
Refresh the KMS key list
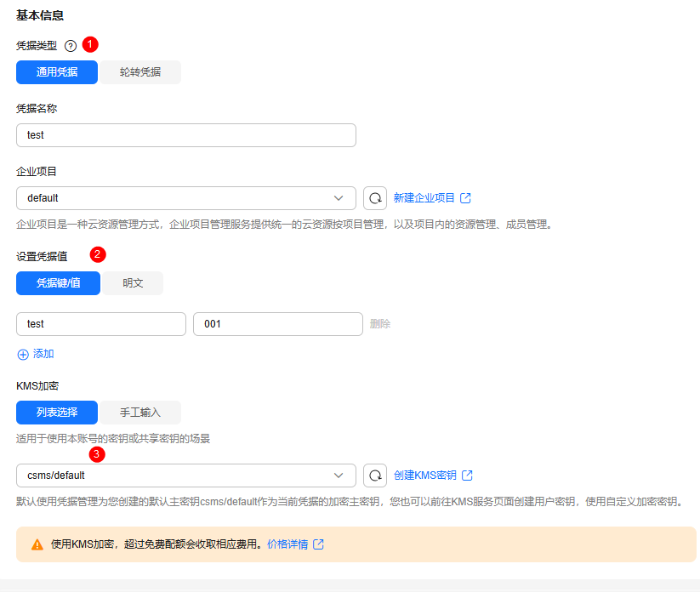coord(375,476)
